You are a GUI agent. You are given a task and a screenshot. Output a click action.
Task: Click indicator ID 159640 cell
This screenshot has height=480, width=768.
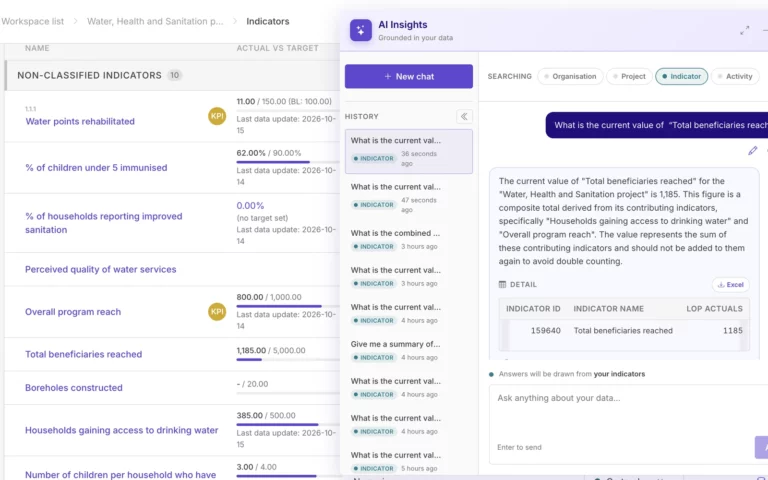546,331
